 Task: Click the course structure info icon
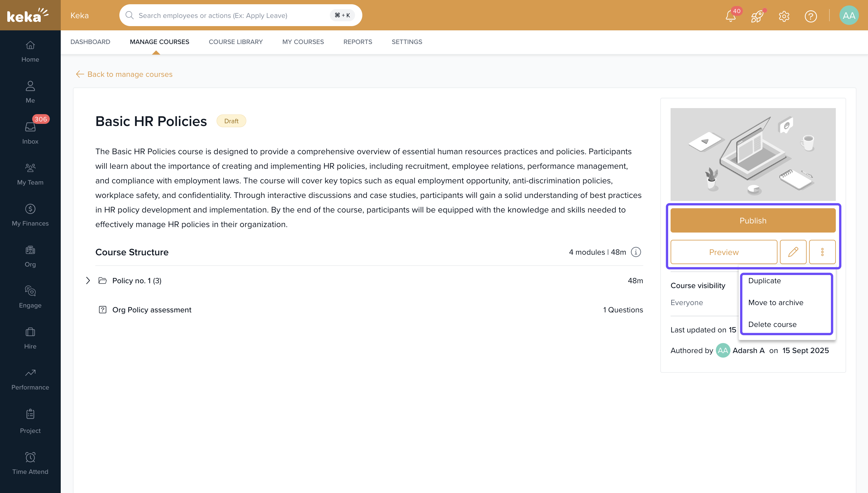point(636,252)
